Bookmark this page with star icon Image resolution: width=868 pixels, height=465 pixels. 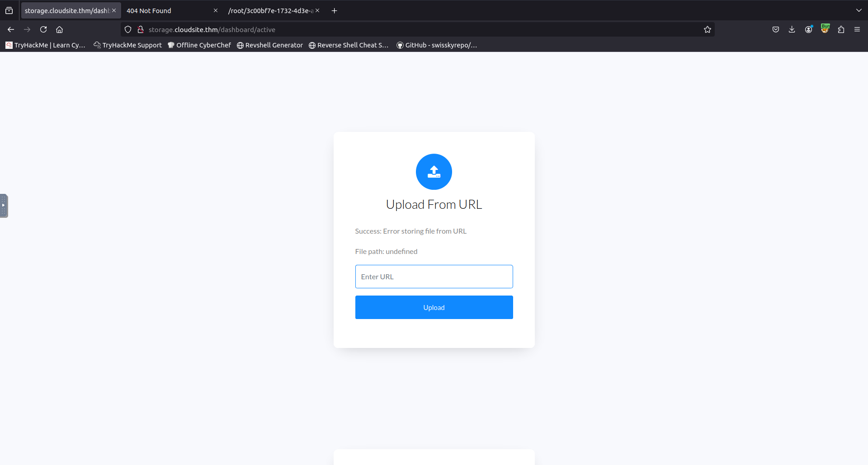pyautogui.click(x=708, y=29)
